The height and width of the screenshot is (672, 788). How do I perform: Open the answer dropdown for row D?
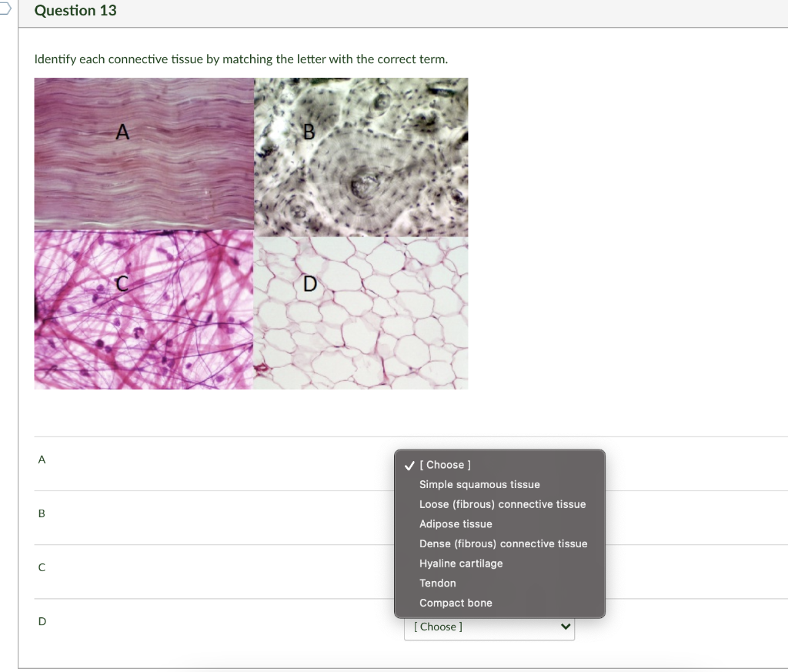[x=489, y=627]
